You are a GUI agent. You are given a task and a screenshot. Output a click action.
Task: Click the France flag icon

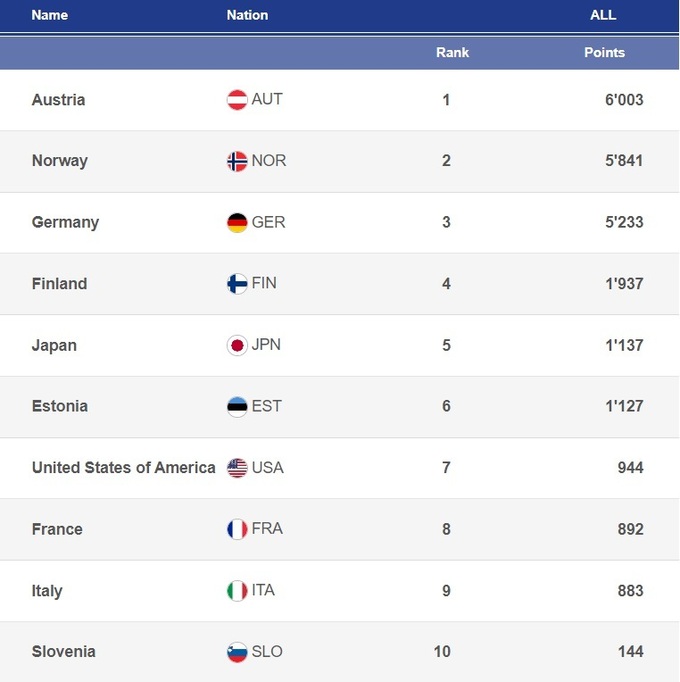(237, 529)
